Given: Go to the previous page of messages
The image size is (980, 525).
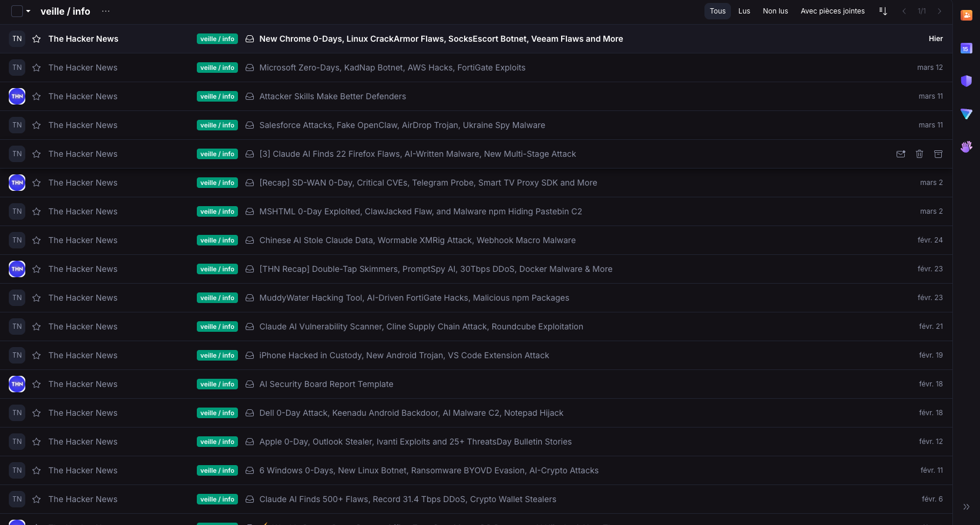Looking at the screenshot, I should tap(904, 11).
